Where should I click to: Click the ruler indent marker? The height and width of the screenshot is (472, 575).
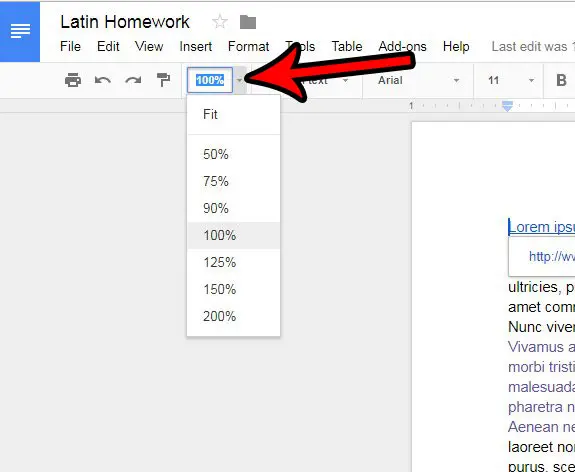tap(507, 106)
